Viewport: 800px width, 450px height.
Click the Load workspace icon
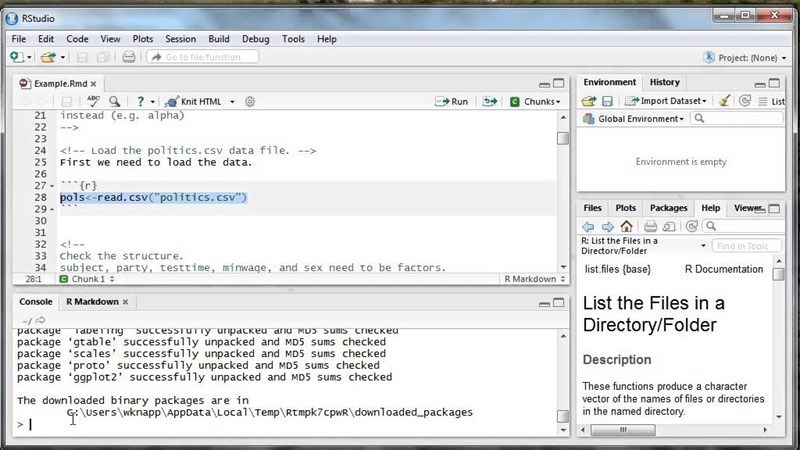(589, 101)
